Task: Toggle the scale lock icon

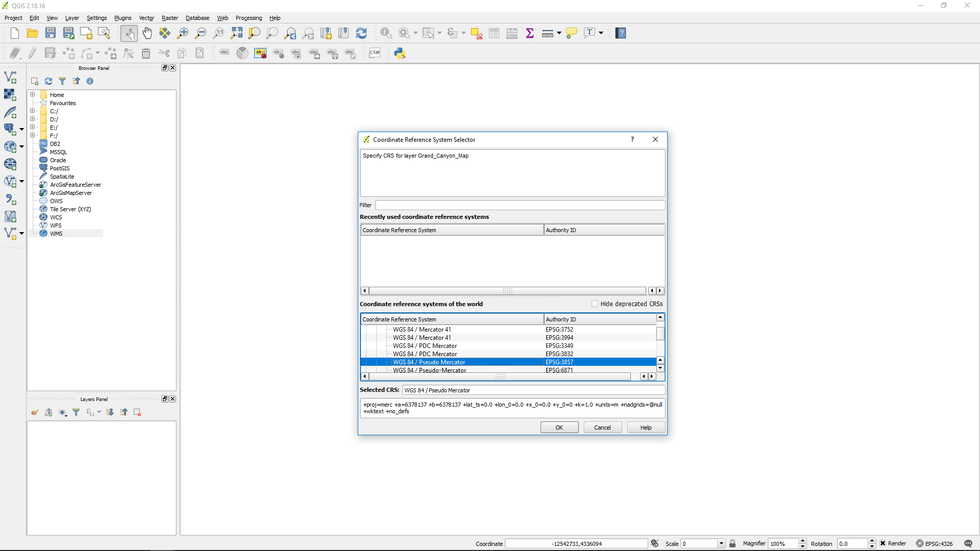Action: pyautogui.click(x=732, y=543)
